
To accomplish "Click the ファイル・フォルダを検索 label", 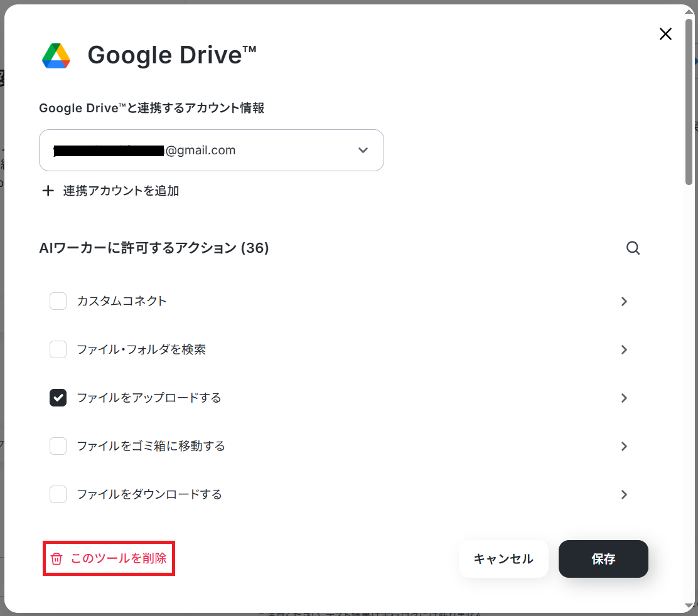I will coord(142,349).
